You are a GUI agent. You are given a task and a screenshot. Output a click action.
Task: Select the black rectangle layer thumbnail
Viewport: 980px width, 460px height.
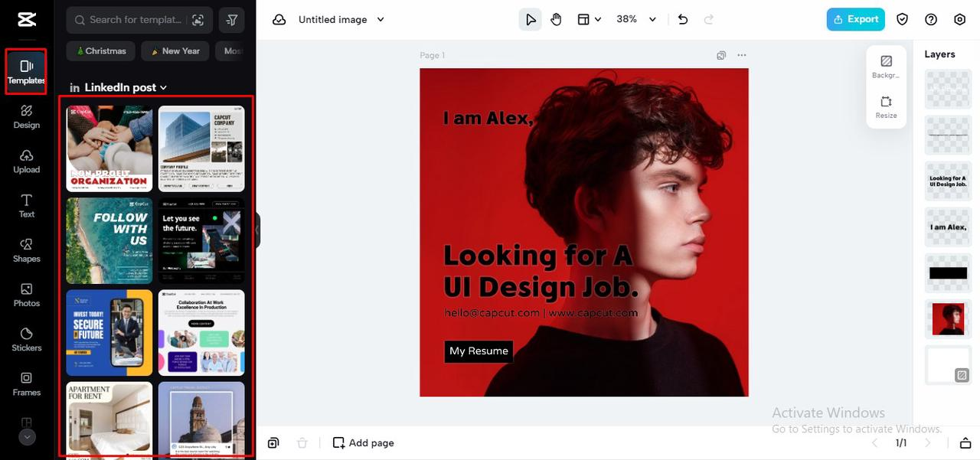[x=948, y=273]
